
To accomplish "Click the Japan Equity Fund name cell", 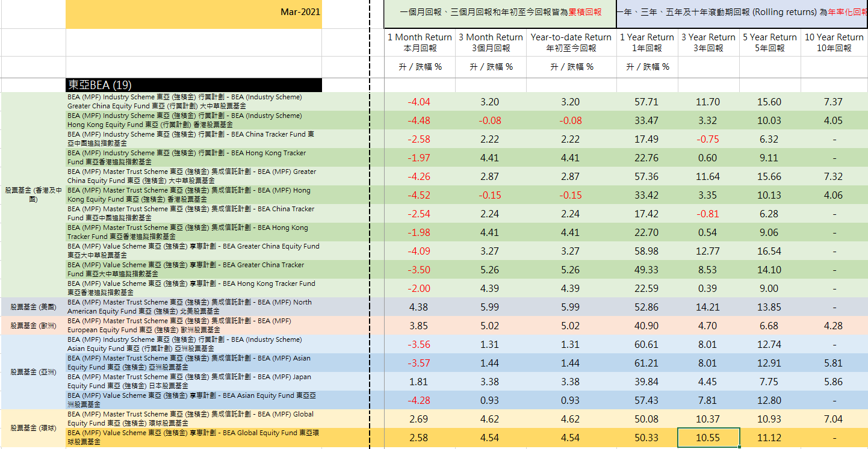I will click(194, 382).
